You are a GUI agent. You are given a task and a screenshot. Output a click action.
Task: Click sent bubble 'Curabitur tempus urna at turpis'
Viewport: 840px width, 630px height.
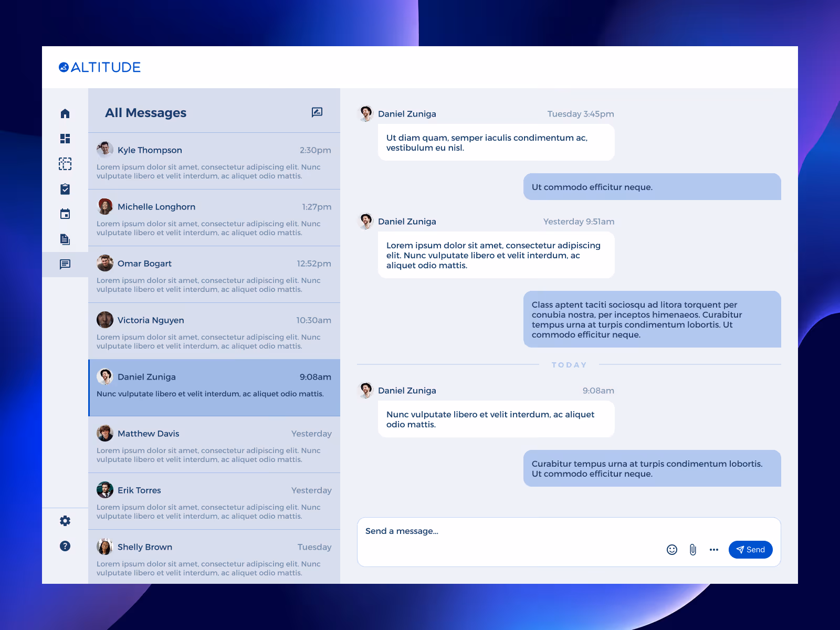point(652,468)
